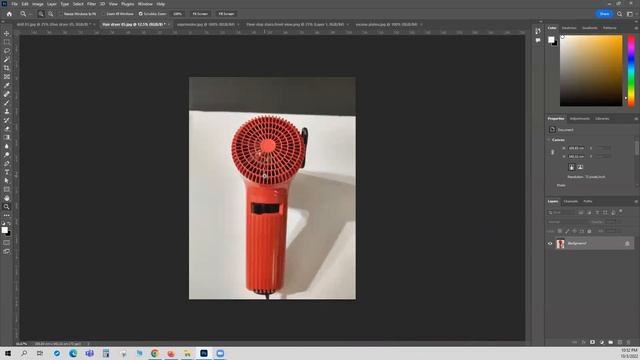Toggle layer filtering switch in Layers panel
Screen dimensions: 640x360
tap(621, 211)
